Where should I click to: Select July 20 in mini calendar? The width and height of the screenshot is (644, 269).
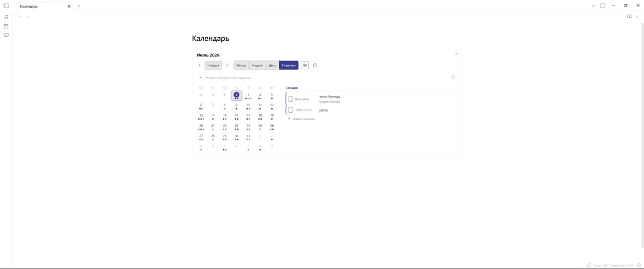[x=201, y=126]
